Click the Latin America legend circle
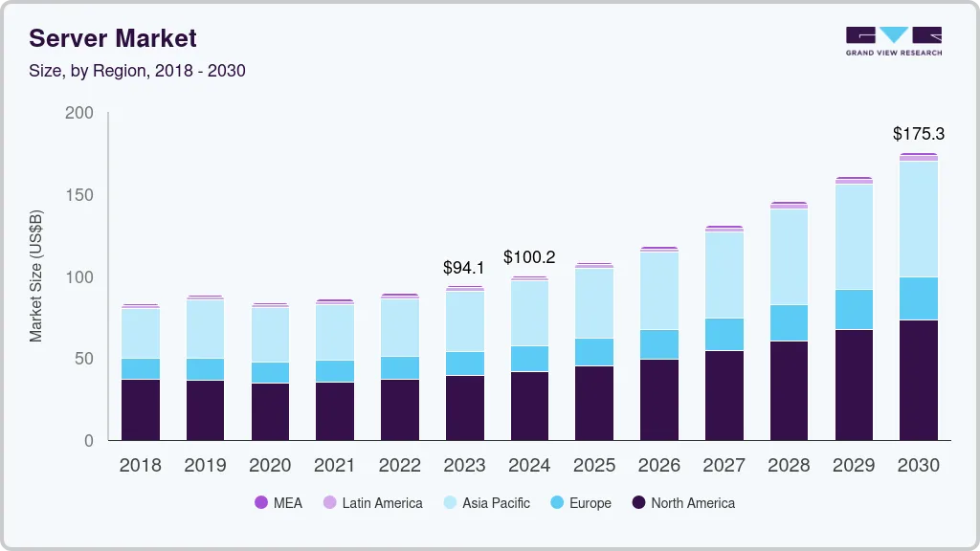Screen dimensions: 980x551 click(330, 502)
